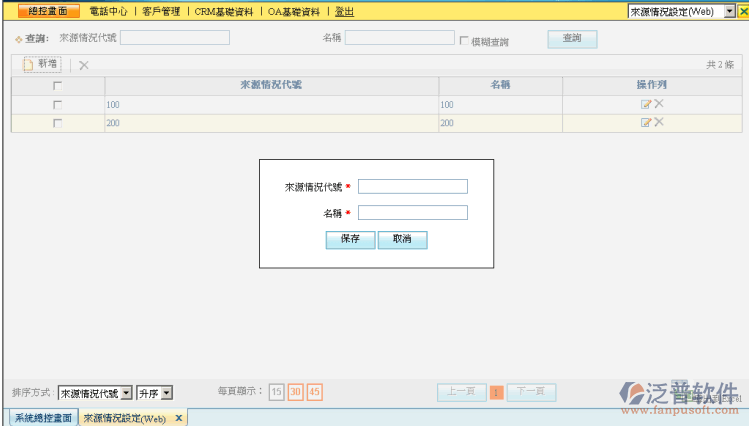Set page size to 30 per page
This screenshot has height=426, width=749.
click(x=295, y=392)
